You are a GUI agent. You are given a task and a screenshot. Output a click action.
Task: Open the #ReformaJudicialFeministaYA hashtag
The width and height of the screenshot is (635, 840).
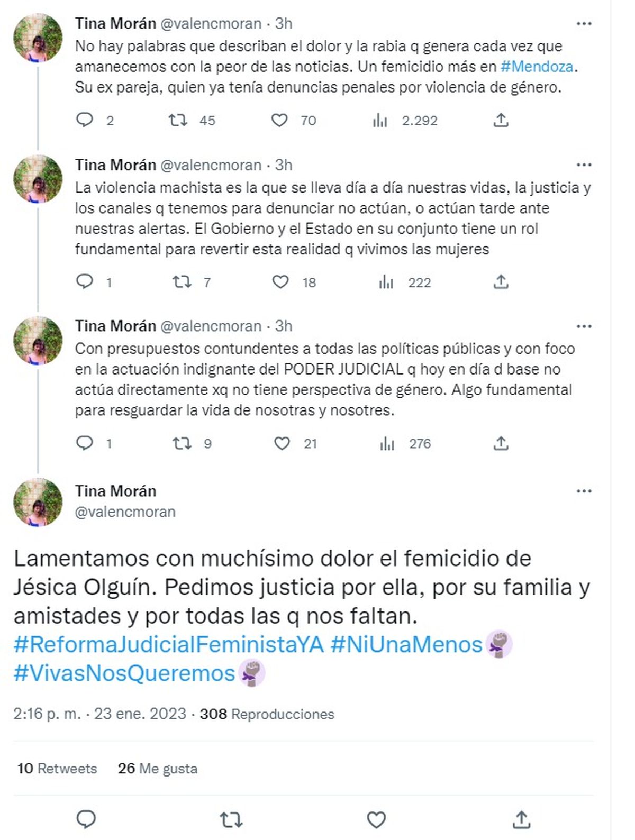(168, 644)
